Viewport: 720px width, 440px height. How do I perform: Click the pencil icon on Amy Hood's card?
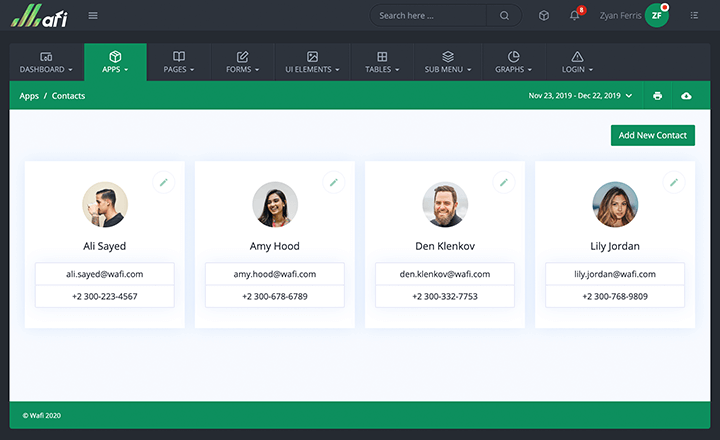334,182
